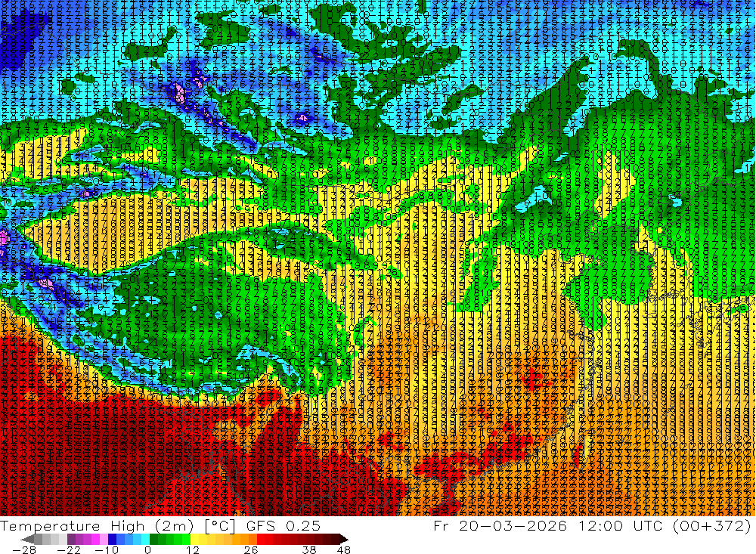Click the '26' legend value
This screenshot has width=756, height=554.
(251, 550)
